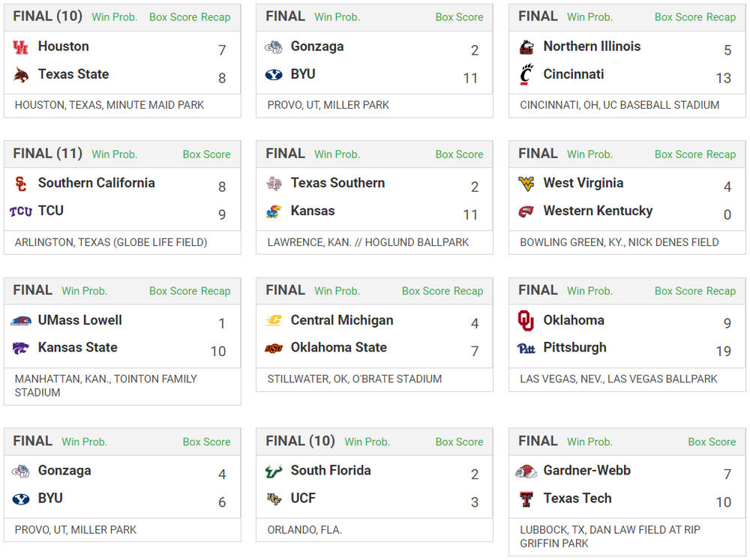Click the Oklahoma State logo
The height and width of the screenshot is (560, 750).
coord(274,349)
